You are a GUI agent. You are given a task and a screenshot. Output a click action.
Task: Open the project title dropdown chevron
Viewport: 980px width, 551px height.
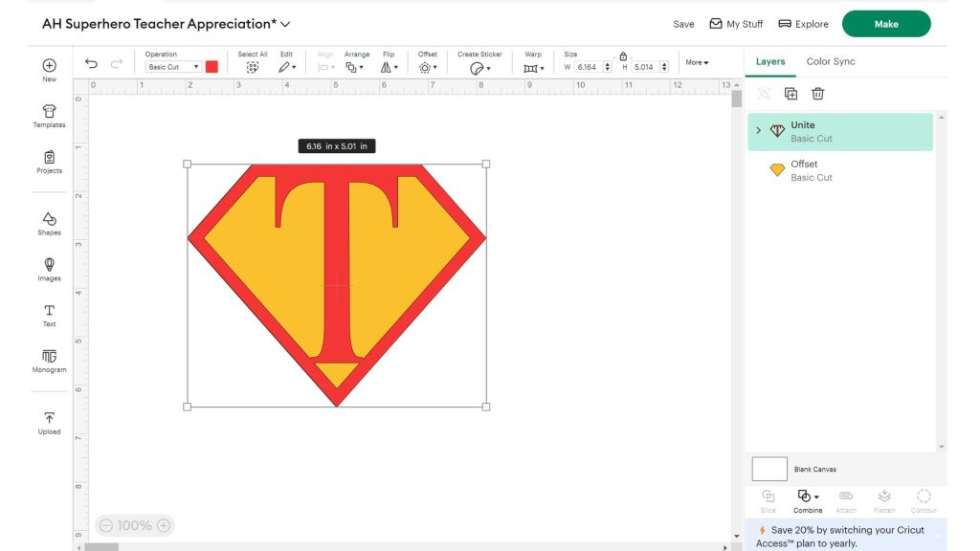[285, 24]
